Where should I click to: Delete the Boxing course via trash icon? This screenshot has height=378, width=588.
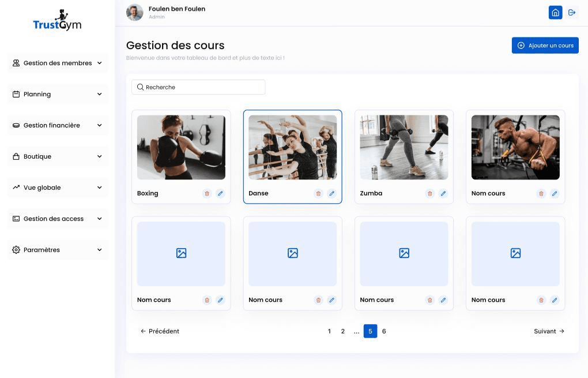[207, 193]
